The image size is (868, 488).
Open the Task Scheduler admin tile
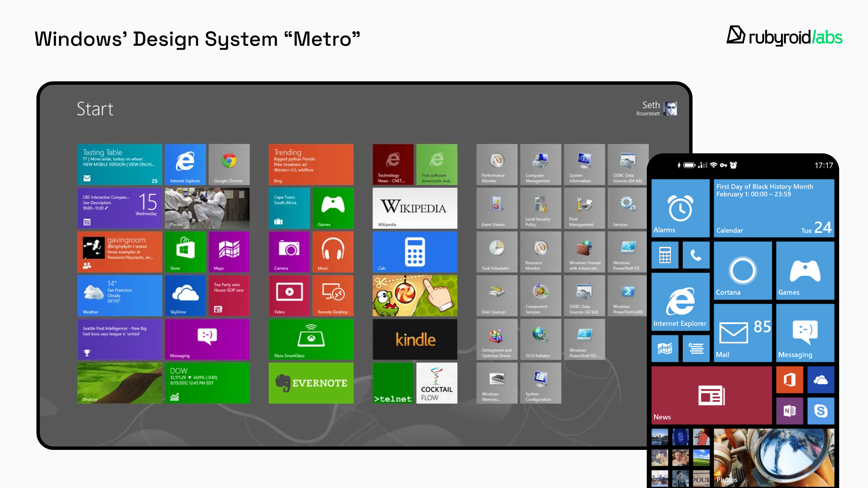(x=496, y=251)
